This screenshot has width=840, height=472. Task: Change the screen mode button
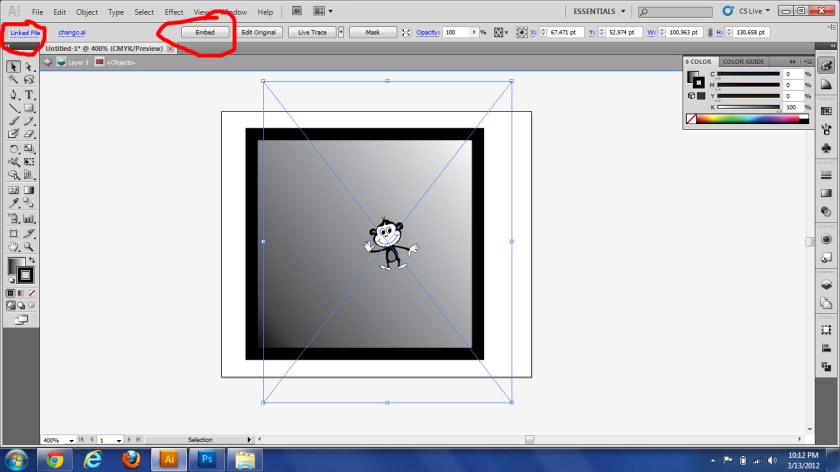(x=21, y=320)
